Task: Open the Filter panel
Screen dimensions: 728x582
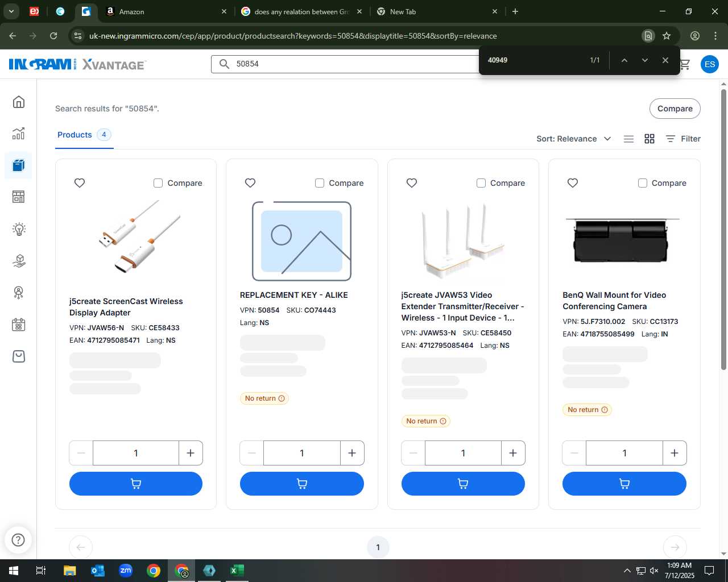Action: point(683,139)
